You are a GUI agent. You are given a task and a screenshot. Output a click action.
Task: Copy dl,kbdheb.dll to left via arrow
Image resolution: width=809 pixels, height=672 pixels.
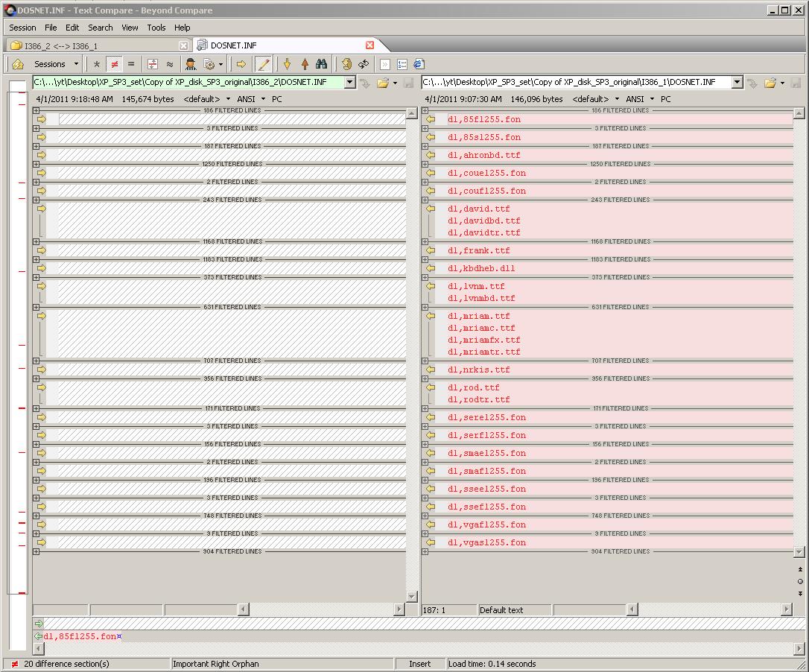431,268
